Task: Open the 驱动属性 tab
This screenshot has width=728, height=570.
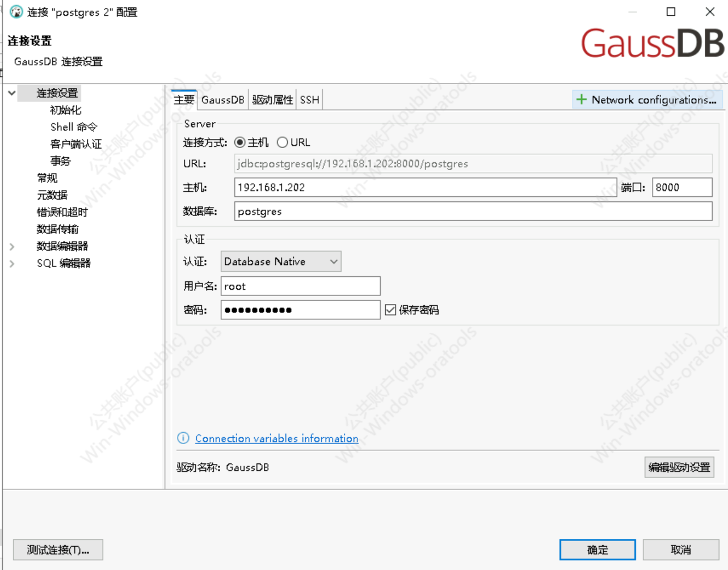Action: pyautogui.click(x=272, y=100)
